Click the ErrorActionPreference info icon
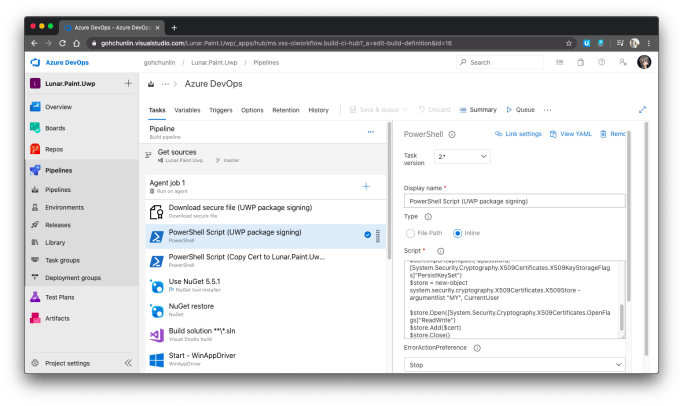 tap(477, 348)
